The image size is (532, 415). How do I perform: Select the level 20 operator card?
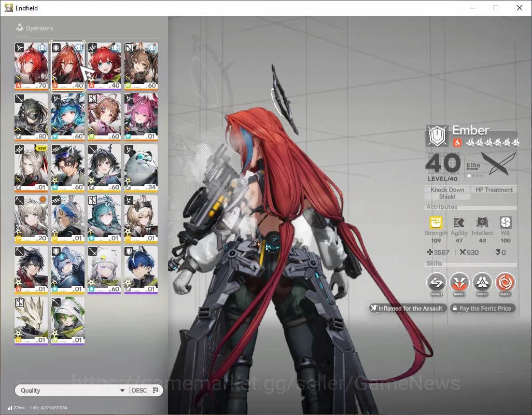pos(31,218)
